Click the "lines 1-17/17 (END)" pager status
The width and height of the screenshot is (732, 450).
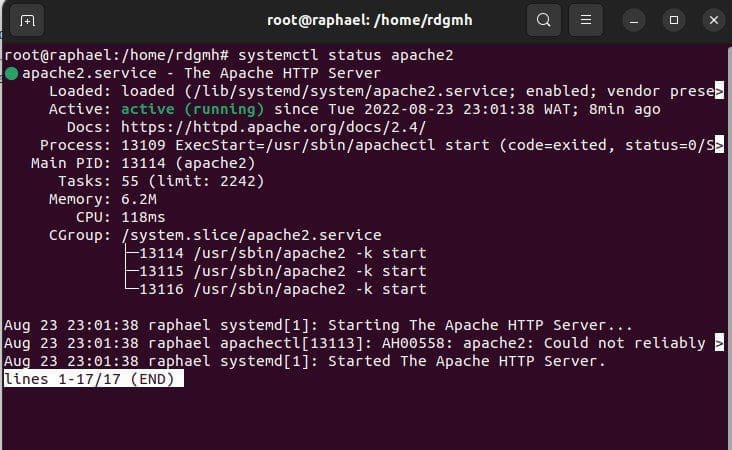click(94, 379)
